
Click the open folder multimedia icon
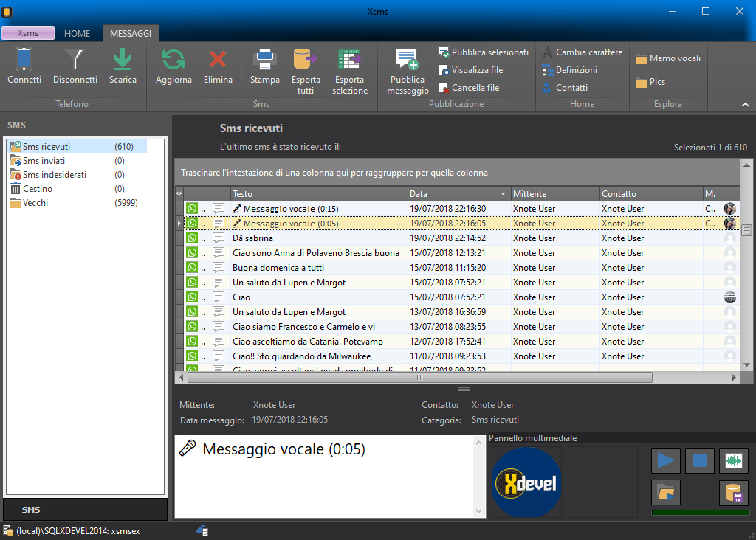pos(665,492)
